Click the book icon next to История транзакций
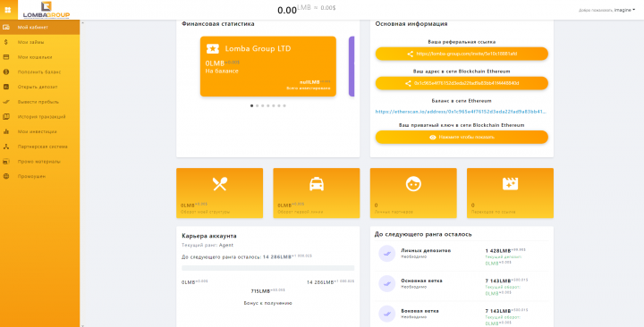This screenshot has height=327, width=644. point(6,116)
